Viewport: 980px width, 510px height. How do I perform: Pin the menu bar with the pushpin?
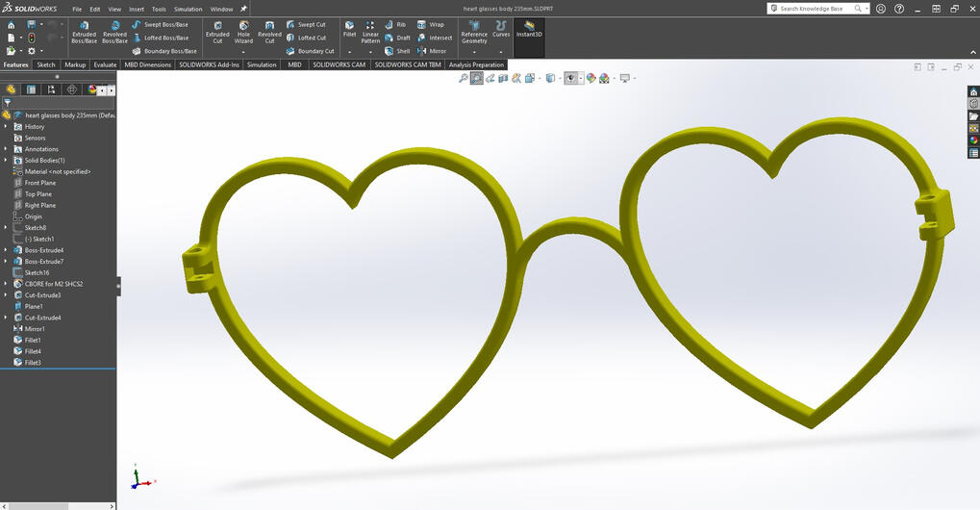tap(243, 9)
